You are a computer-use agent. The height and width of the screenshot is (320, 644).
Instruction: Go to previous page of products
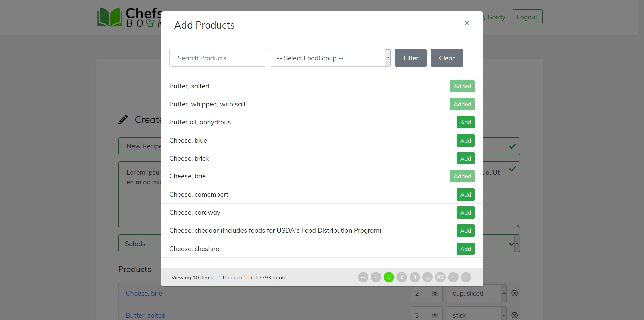(376, 277)
